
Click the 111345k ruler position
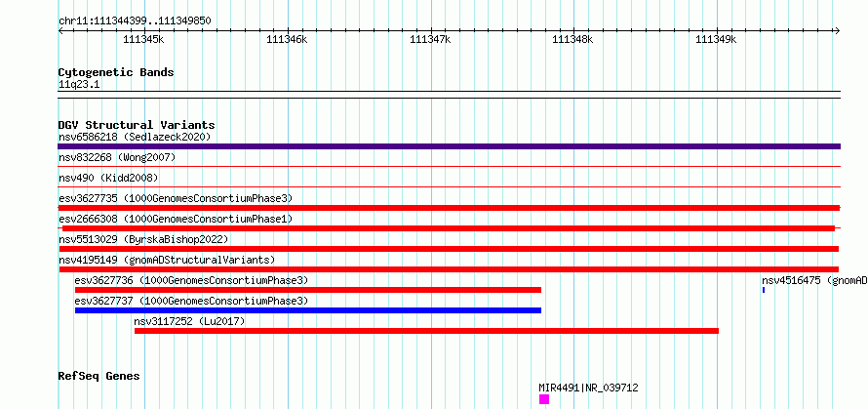(x=143, y=39)
